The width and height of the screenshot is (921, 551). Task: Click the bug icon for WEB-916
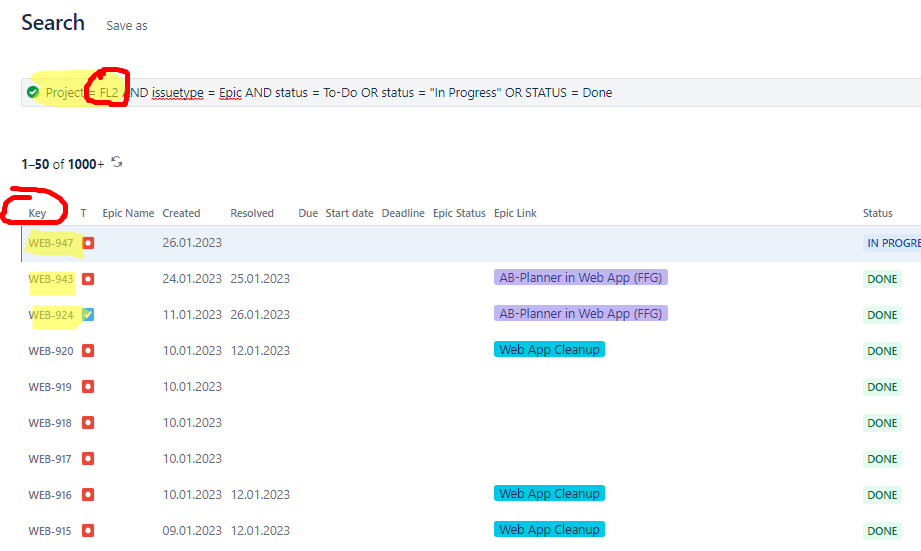pyautogui.click(x=88, y=495)
